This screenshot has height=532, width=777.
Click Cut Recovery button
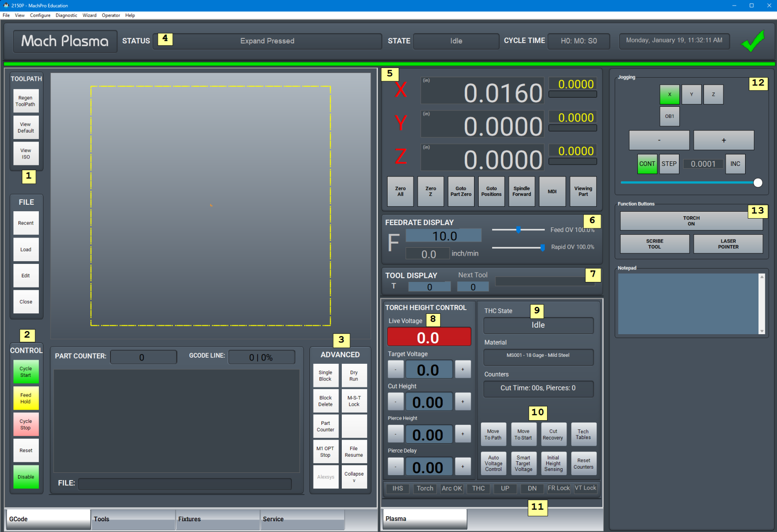tap(553, 434)
